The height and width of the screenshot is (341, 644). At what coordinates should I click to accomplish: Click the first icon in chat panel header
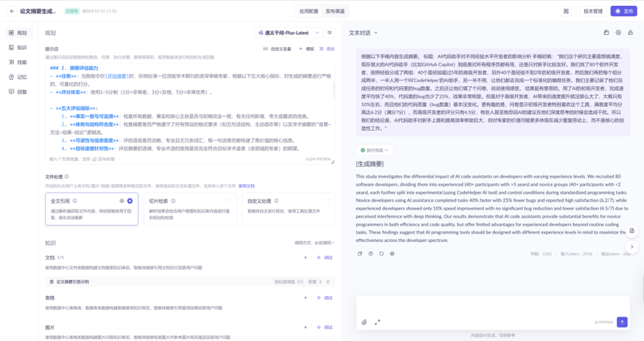(606, 33)
